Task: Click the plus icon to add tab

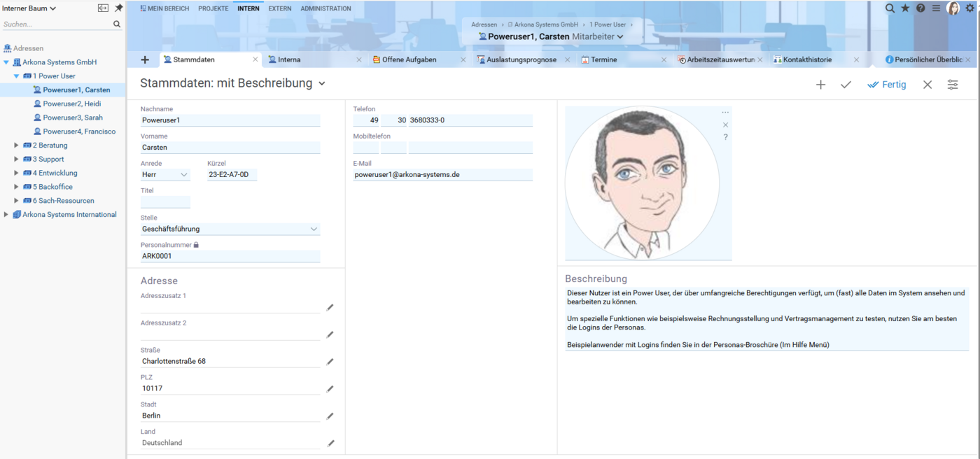Action: [145, 60]
